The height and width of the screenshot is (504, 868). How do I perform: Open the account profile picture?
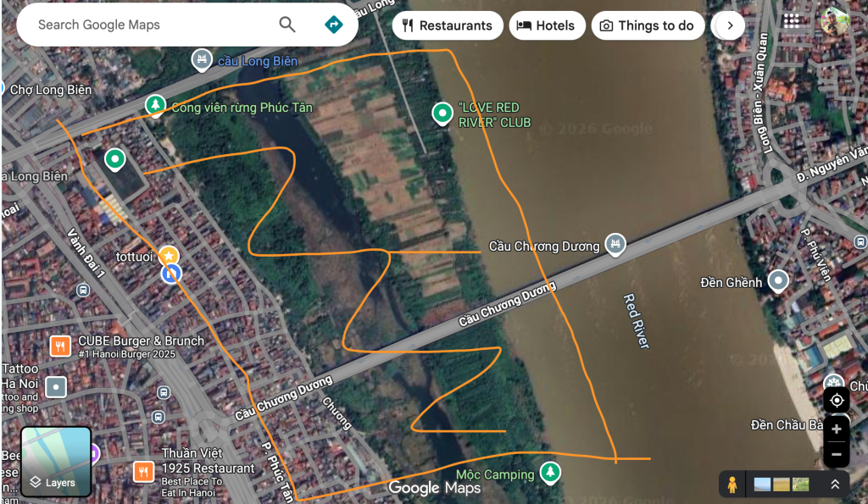[835, 21]
